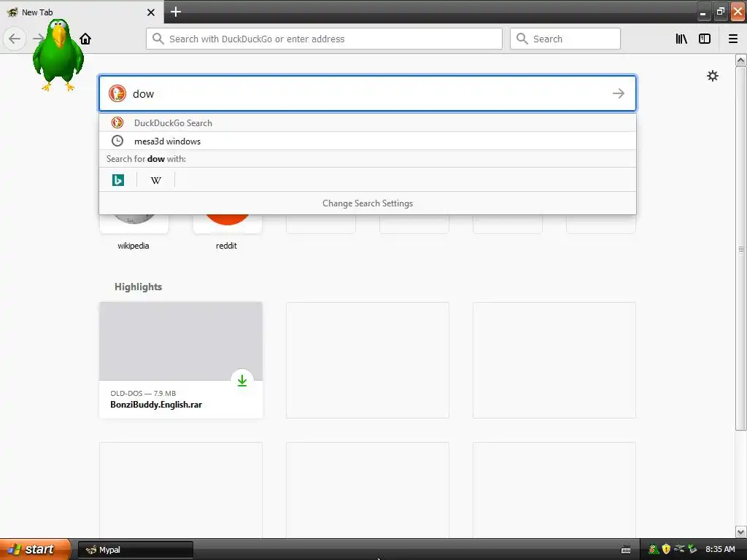Click the 'Highlights' section heading
This screenshot has width=747, height=560.
point(138,287)
